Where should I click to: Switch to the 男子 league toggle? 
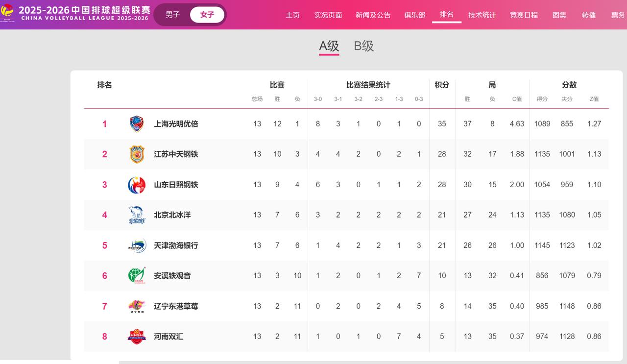(x=172, y=15)
